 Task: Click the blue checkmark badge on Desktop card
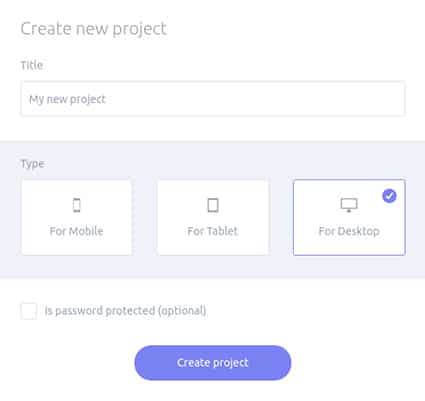tap(389, 196)
